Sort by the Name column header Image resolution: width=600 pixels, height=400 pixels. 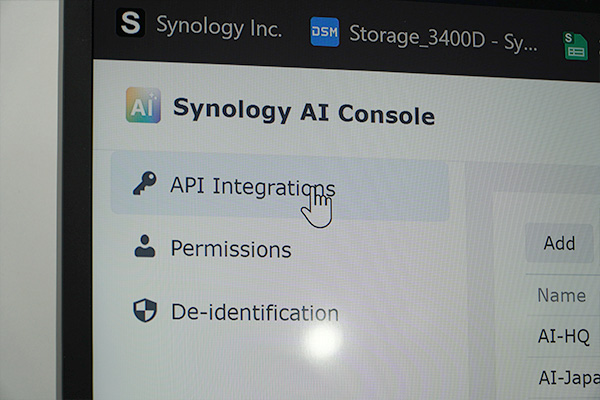click(561, 296)
